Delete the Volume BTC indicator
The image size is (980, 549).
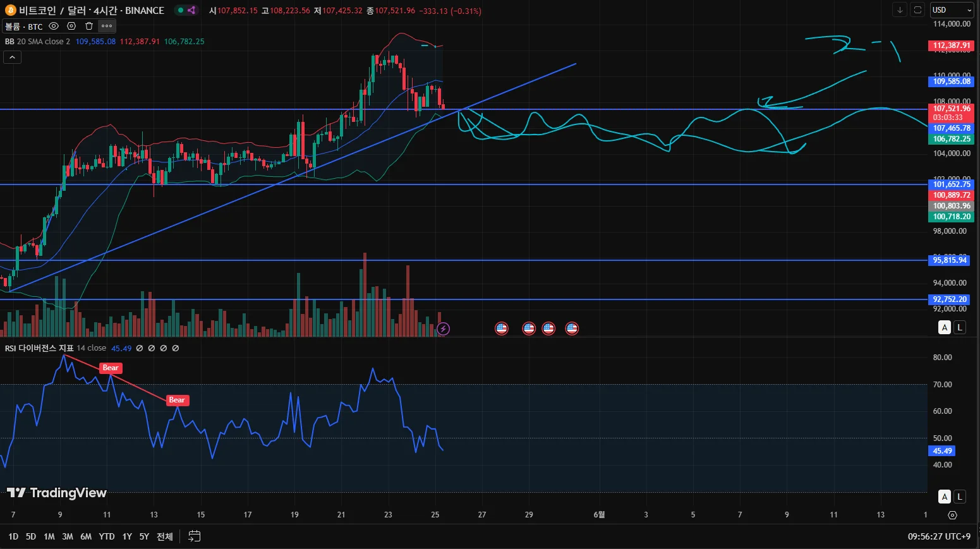[89, 26]
